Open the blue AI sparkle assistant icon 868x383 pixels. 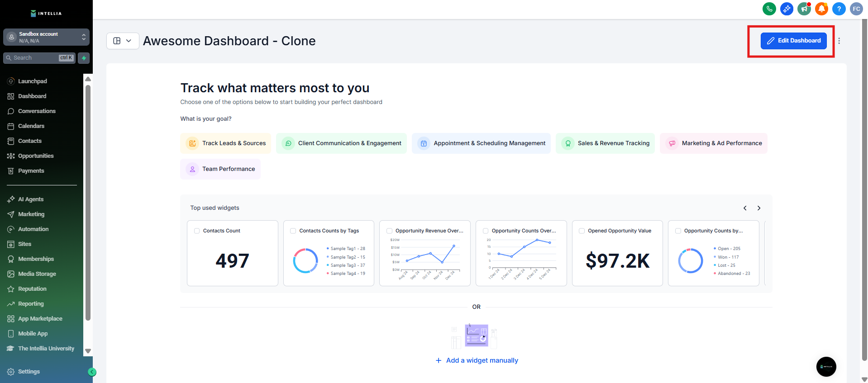point(787,9)
